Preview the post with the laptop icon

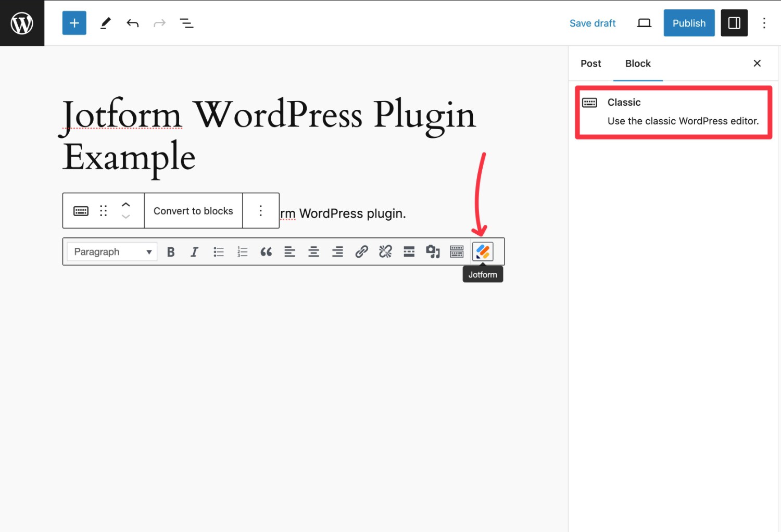(x=644, y=23)
